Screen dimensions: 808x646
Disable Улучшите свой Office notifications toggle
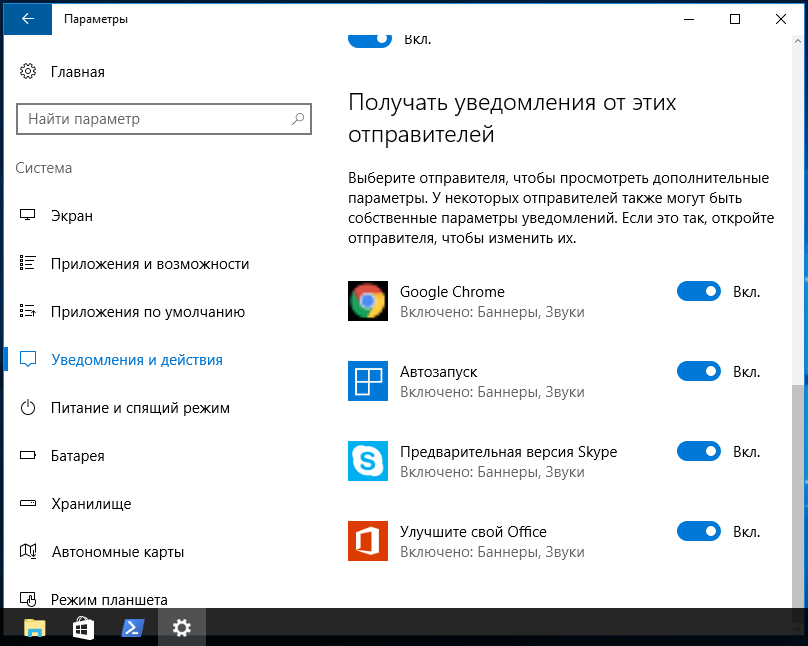pyautogui.click(x=699, y=531)
